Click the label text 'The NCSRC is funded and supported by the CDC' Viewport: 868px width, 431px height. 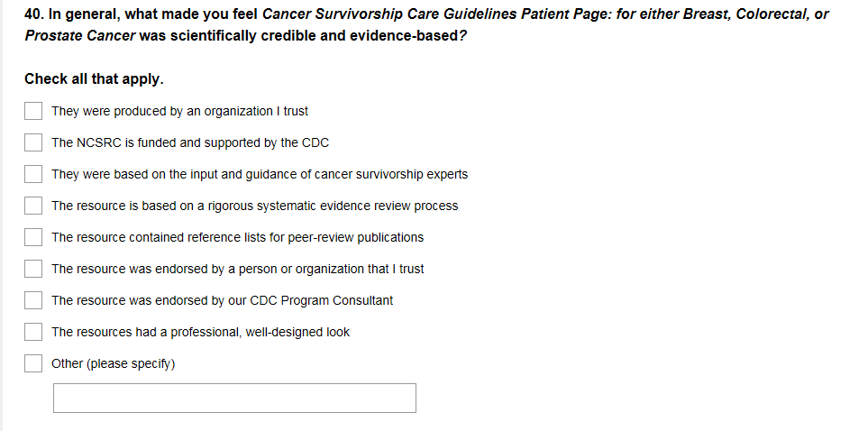(190, 142)
